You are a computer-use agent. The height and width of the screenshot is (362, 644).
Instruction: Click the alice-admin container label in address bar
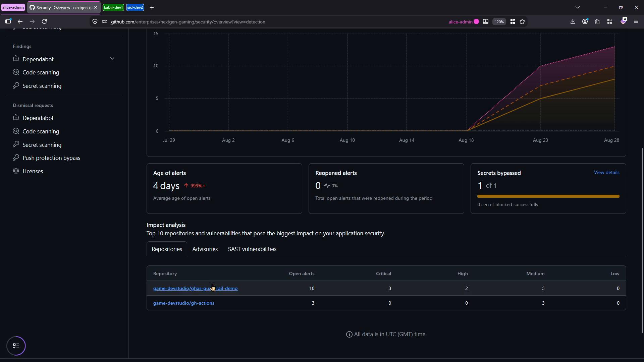pos(464,22)
